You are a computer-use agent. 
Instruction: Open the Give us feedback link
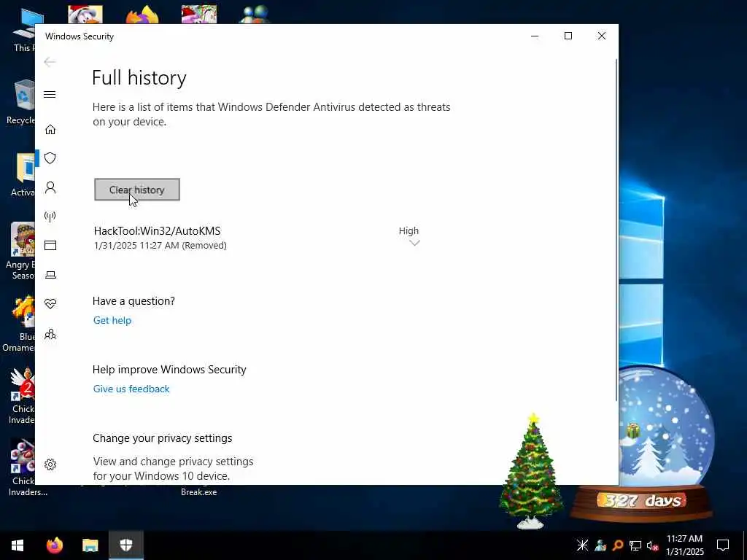[131, 389]
